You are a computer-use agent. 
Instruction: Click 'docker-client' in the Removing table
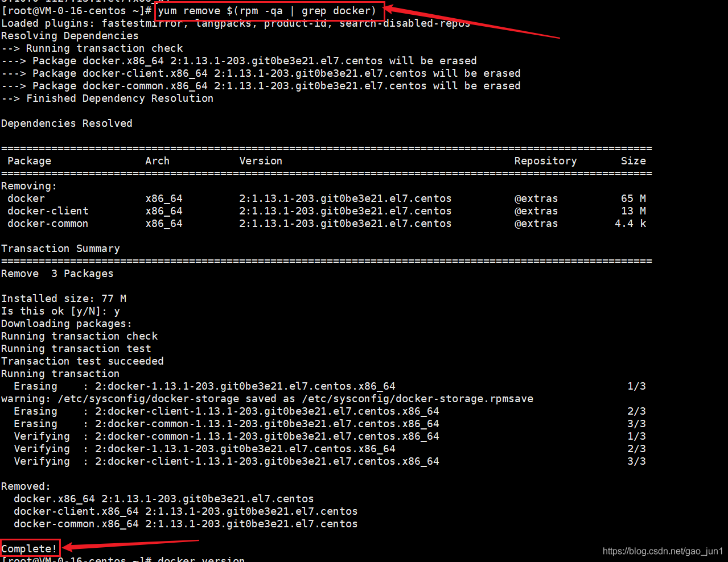pos(48,211)
